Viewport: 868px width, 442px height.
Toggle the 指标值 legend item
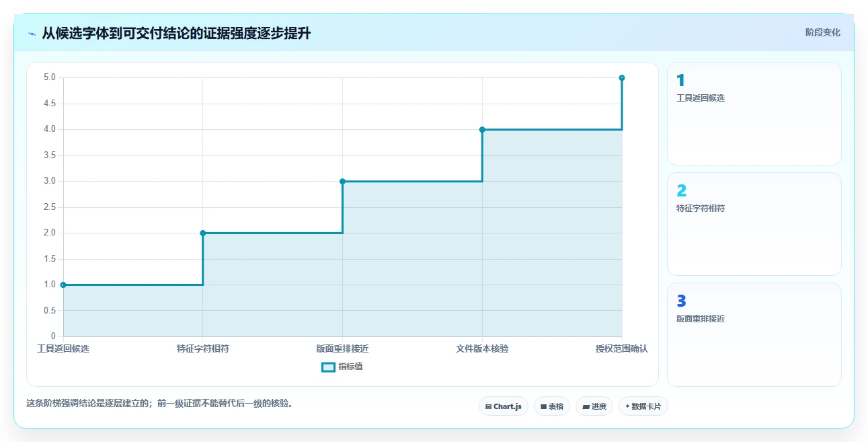pos(342,367)
